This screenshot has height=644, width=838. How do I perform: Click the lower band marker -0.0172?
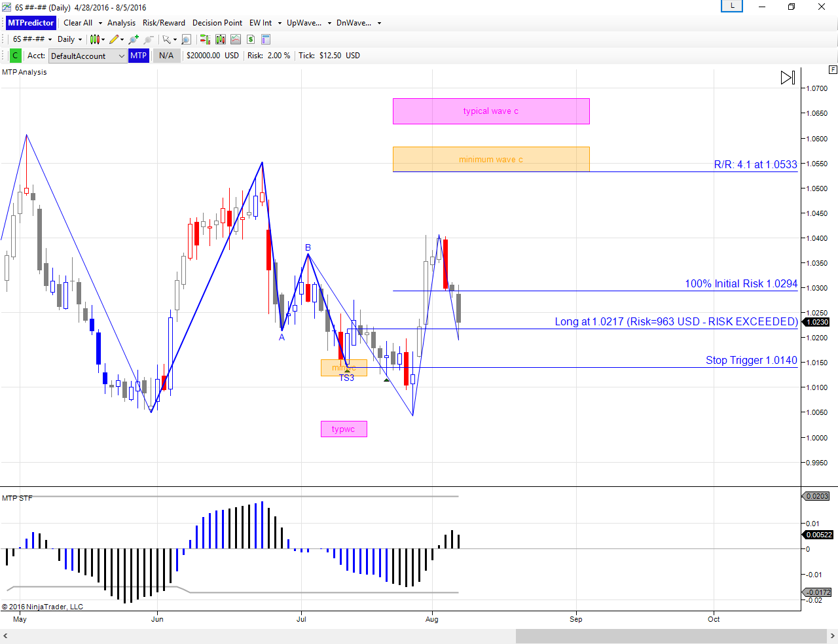tap(818, 592)
